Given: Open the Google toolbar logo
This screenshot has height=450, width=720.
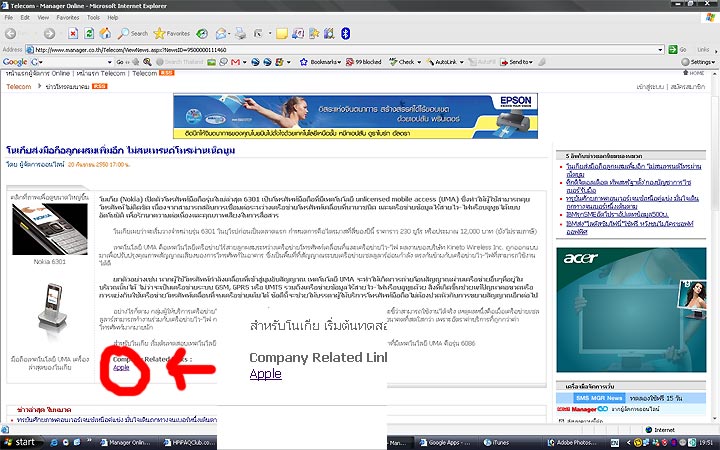Looking at the screenshot, I should [15, 62].
